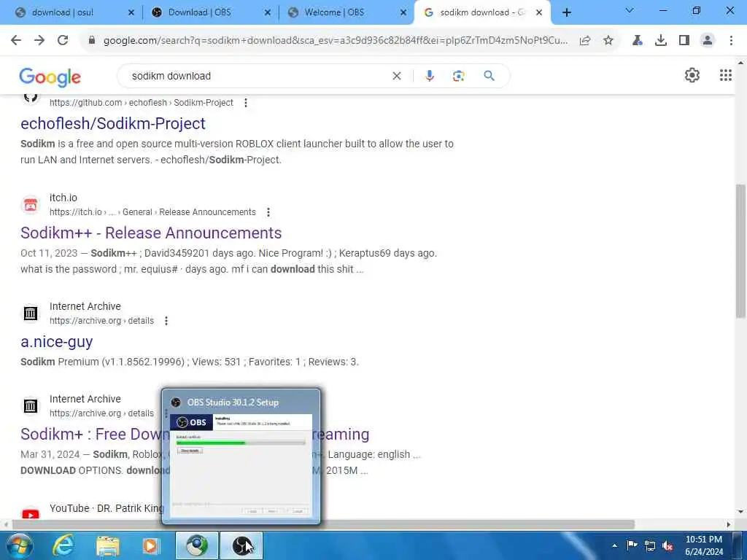The image size is (747, 560).
Task: Start voice search with the microphone icon
Action: pyautogui.click(x=429, y=76)
